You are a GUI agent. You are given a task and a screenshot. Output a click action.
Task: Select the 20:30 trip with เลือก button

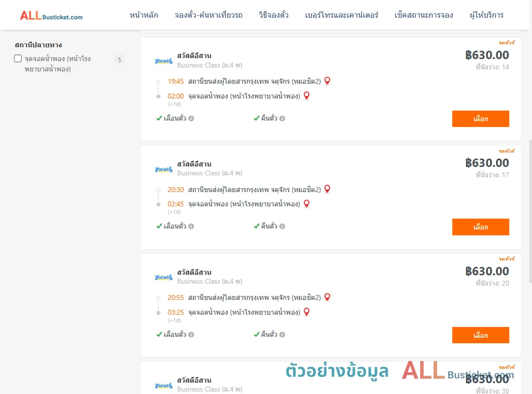(480, 227)
